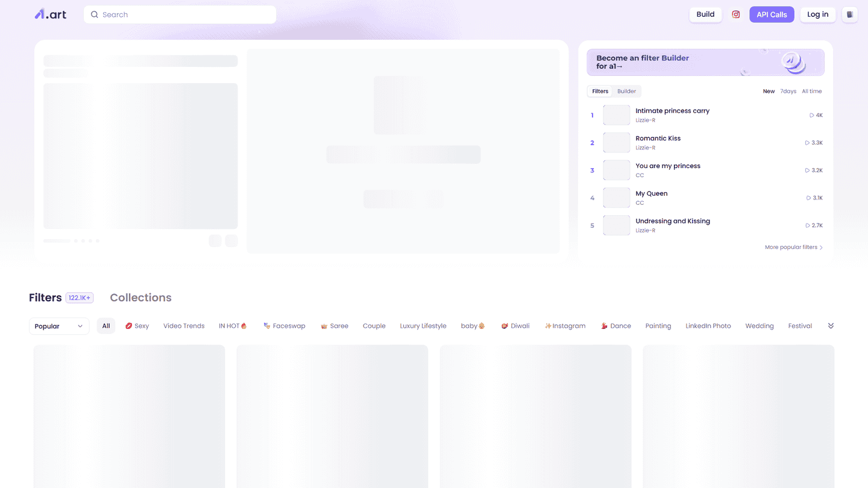Open the Popular sort dropdown
868x488 pixels.
click(59, 326)
